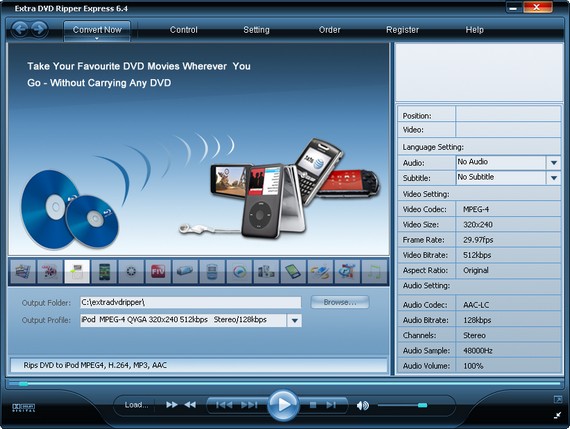The image size is (570, 429).
Task: Select the iPhone profile icon
Action: 104,272
